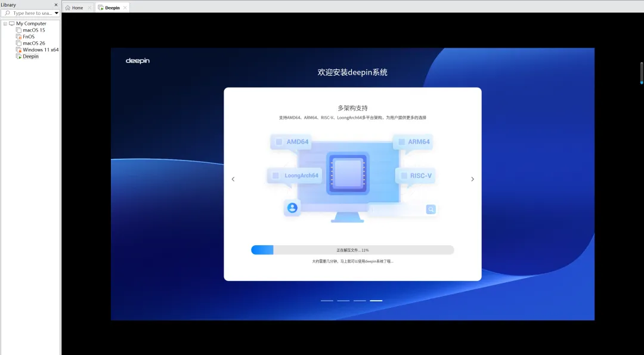Image resolution: width=644 pixels, height=355 pixels.
Task: Click the user avatar icon in illustration
Action: coord(292,208)
